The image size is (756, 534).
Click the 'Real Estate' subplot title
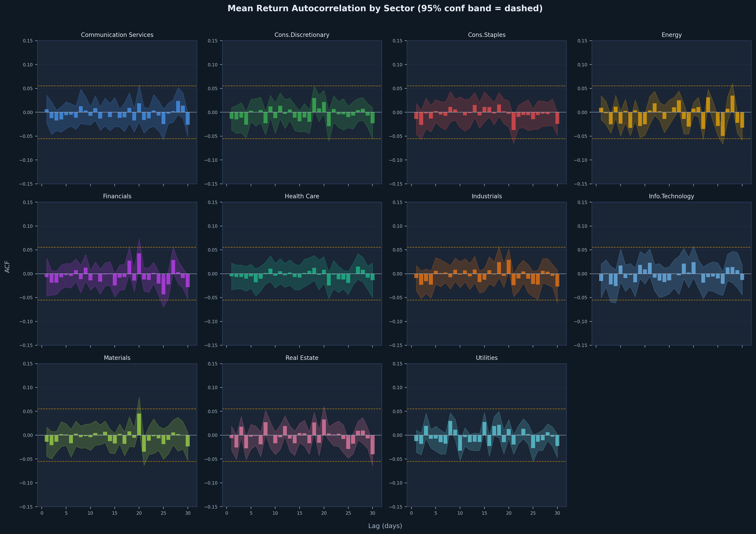[x=302, y=358]
